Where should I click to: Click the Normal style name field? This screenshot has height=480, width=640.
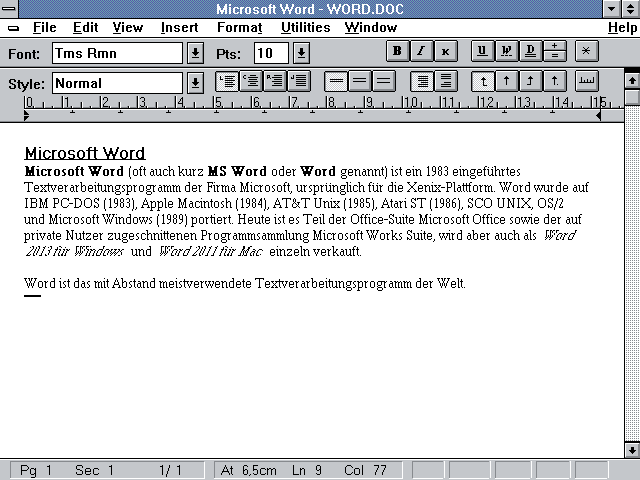pyautogui.click(x=117, y=83)
